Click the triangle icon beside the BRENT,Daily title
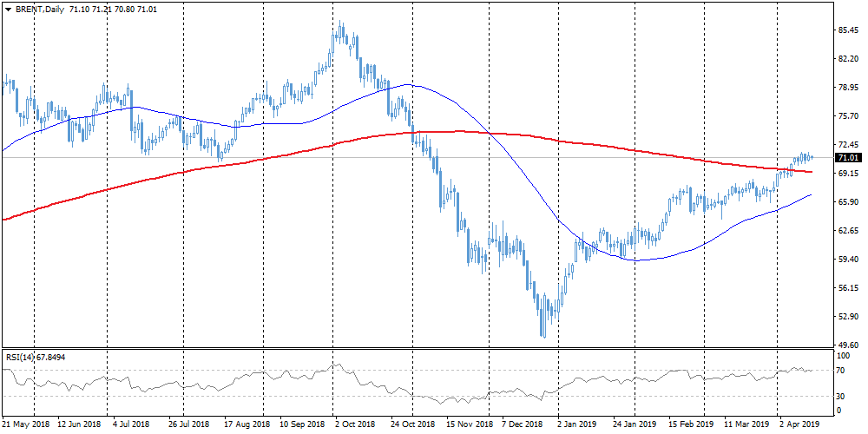 [8, 10]
